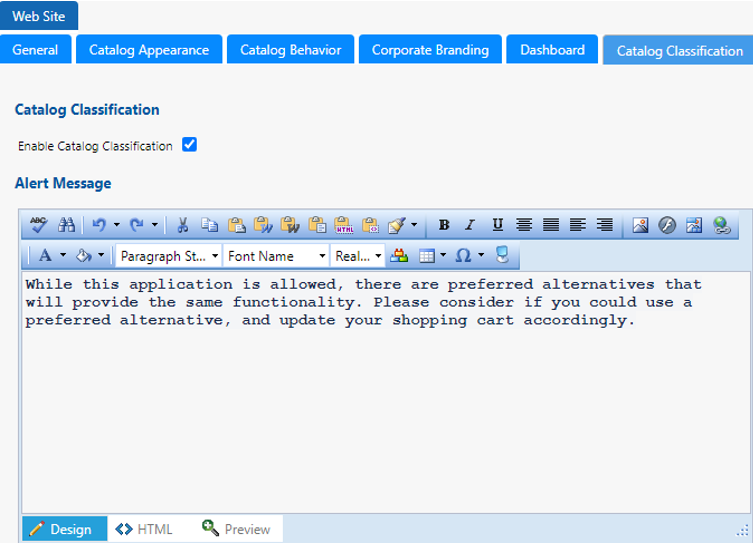Open the Paragraph Style dropdown

pyautogui.click(x=168, y=256)
